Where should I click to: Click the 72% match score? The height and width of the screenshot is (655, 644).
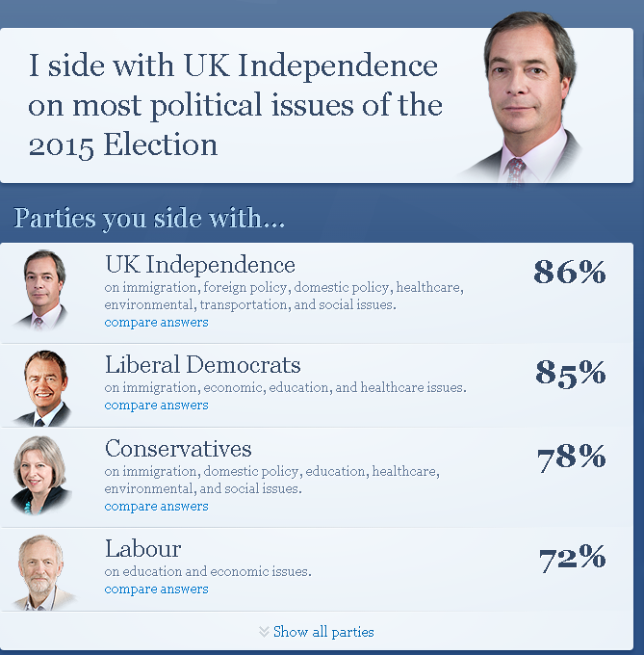pos(572,559)
